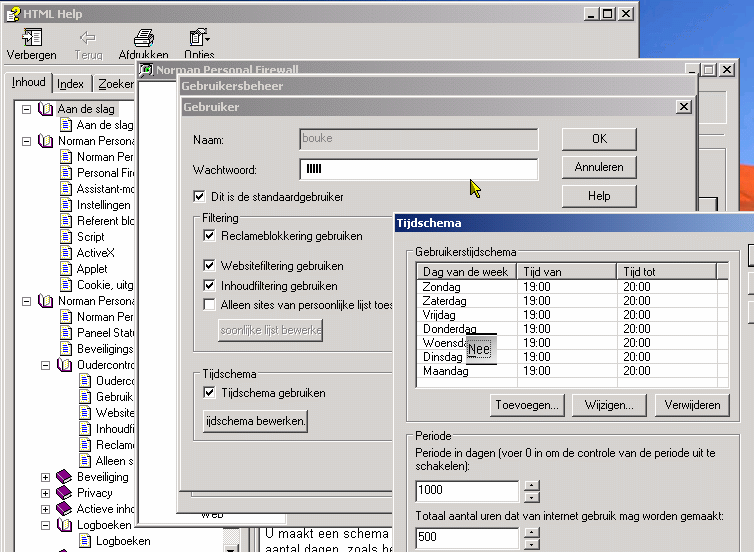This screenshot has width=754, height=552.
Task: Click the book icon for 'Actieve inho'
Action: tap(64, 509)
